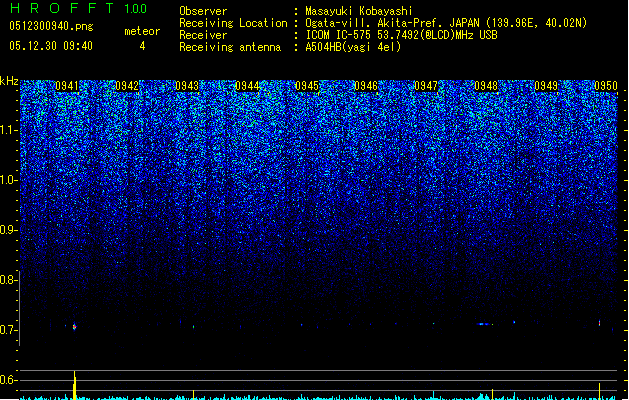
Task: Click the date stamp 05.12.30 09:40
Action: click(51, 46)
